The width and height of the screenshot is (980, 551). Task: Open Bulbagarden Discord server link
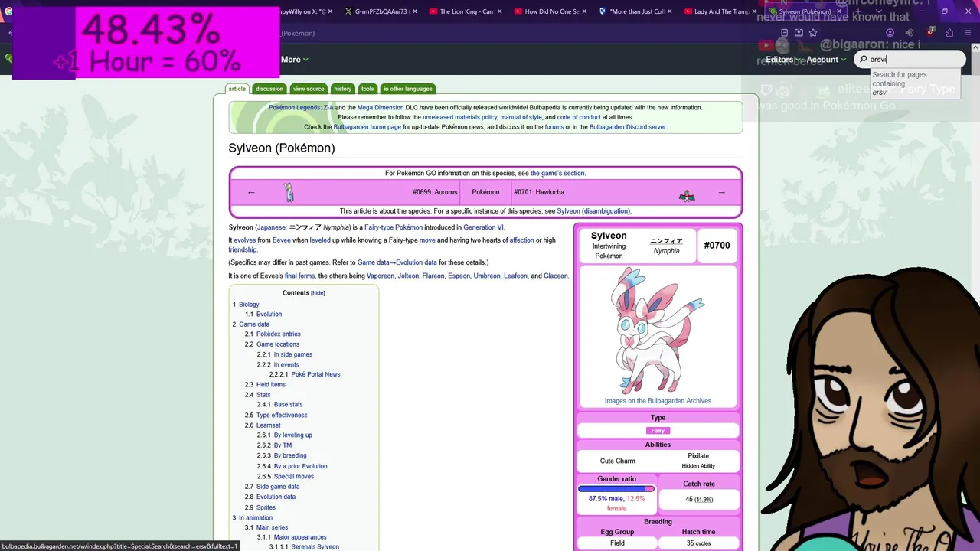(x=627, y=127)
